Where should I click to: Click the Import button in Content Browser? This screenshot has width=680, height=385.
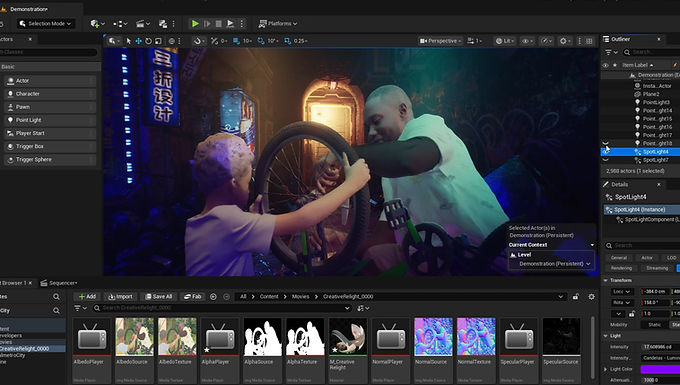tap(120, 297)
